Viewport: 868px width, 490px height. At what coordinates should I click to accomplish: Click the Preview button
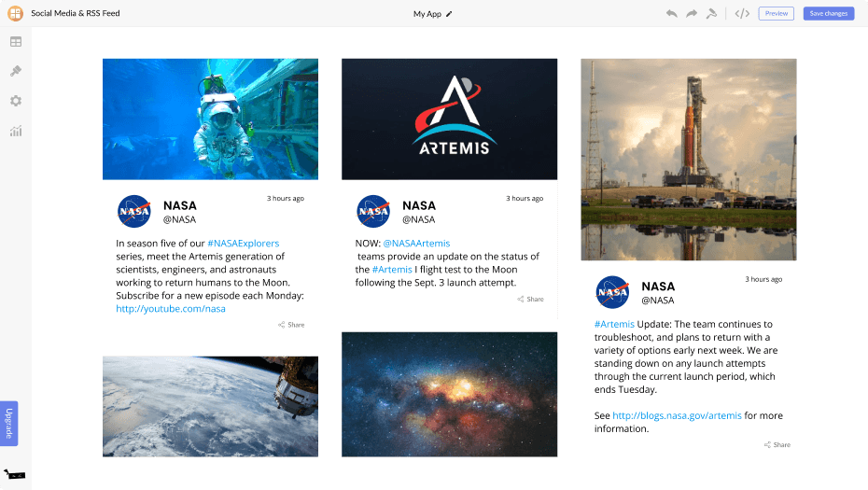pyautogui.click(x=777, y=13)
